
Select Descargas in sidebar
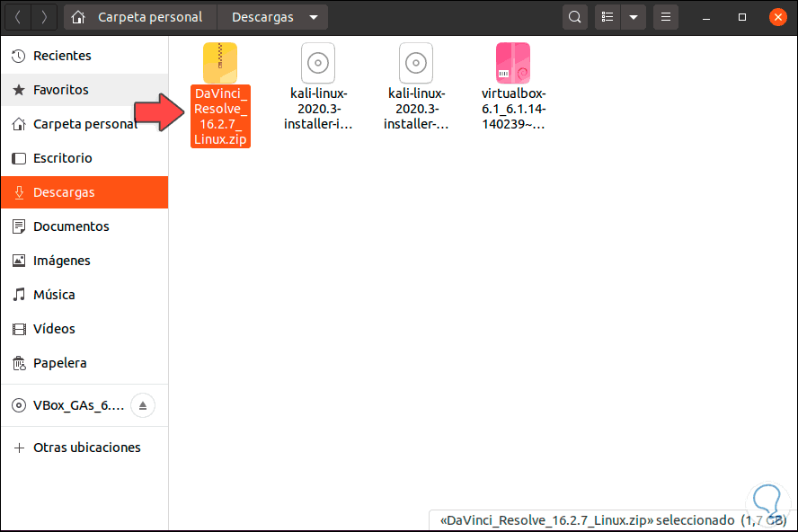(84, 192)
